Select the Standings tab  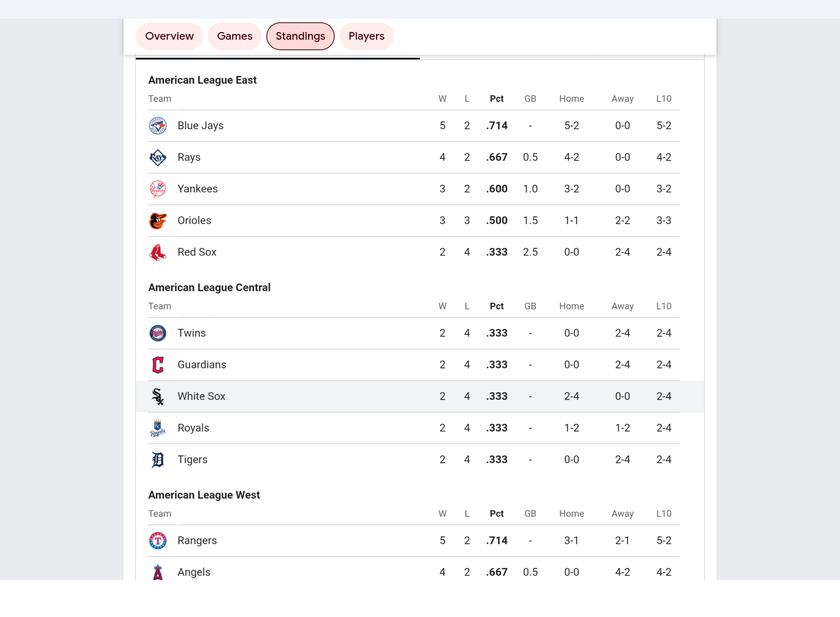pos(300,37)
